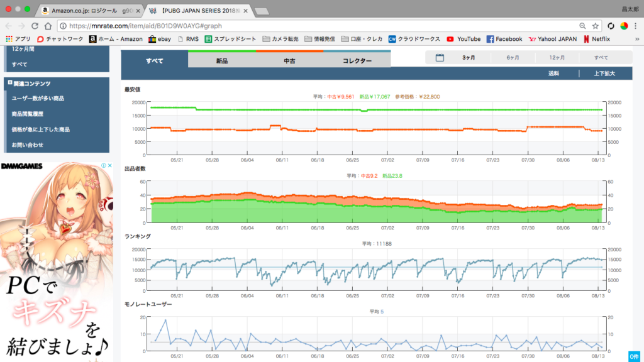Click the 昌太郎 profile name in title bar
The image size is (644, 362).
[630, 9]
